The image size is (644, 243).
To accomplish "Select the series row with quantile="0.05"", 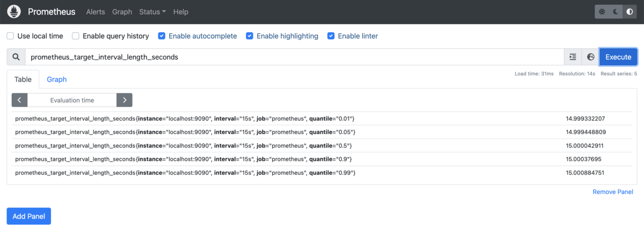I will point(322,132).
